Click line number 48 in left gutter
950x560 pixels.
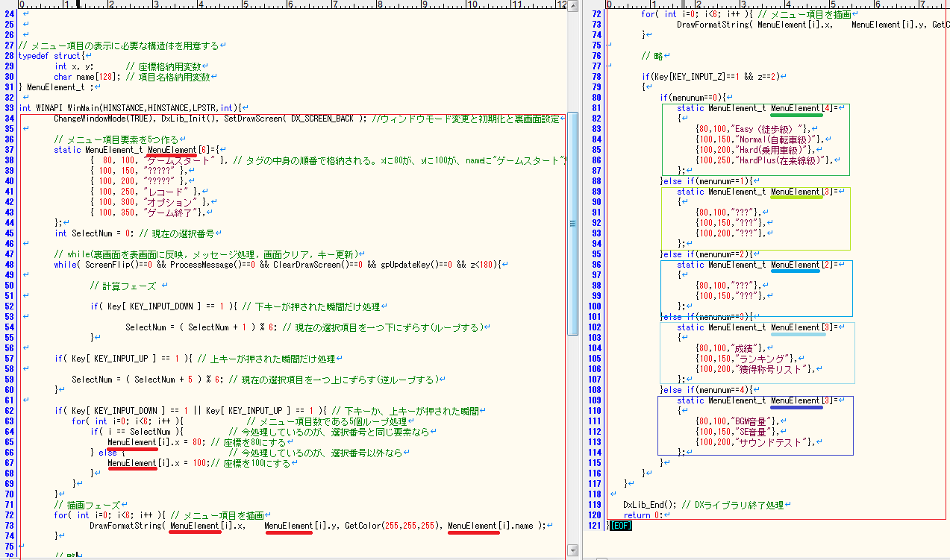(x=9, y=264)
